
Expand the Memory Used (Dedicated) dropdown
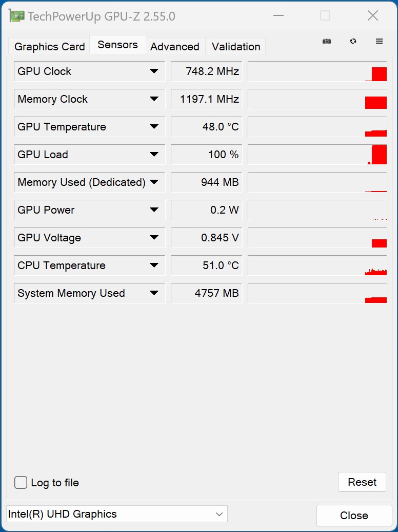154,182
